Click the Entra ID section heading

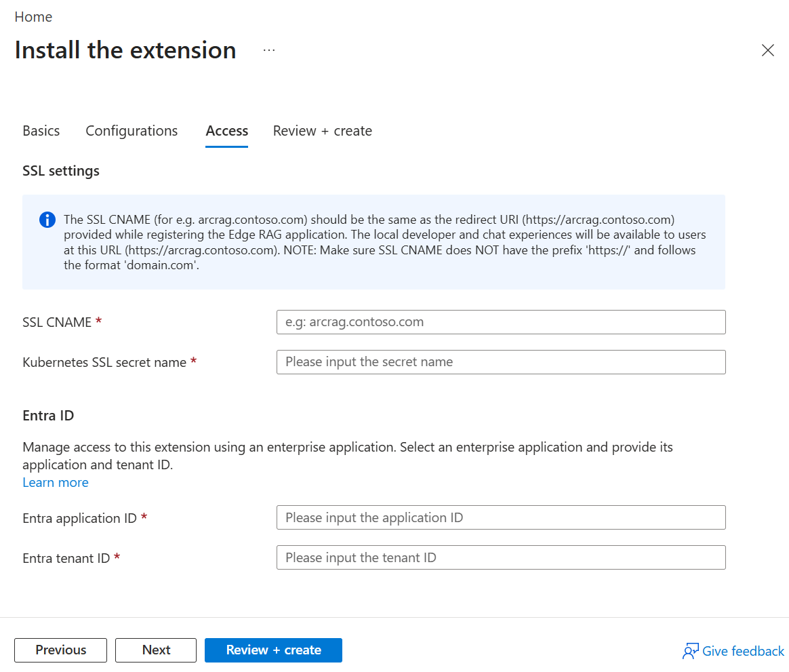tap(48, 416)
